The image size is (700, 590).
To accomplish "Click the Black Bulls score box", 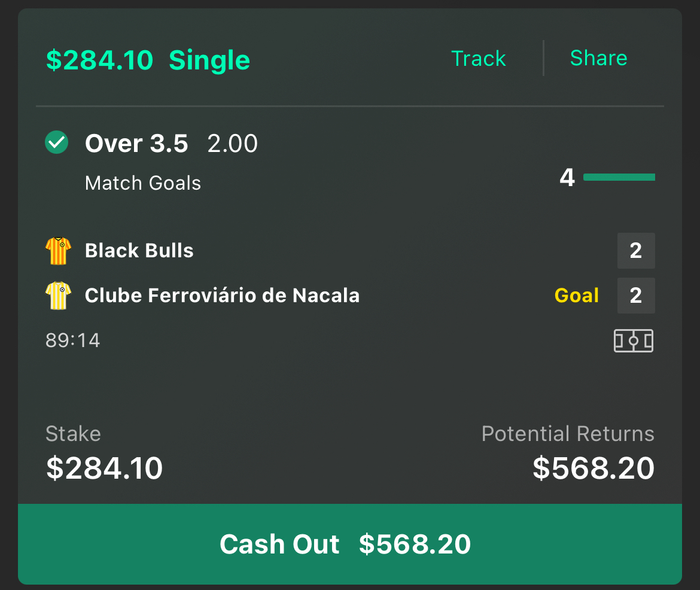I will (636, 251).
